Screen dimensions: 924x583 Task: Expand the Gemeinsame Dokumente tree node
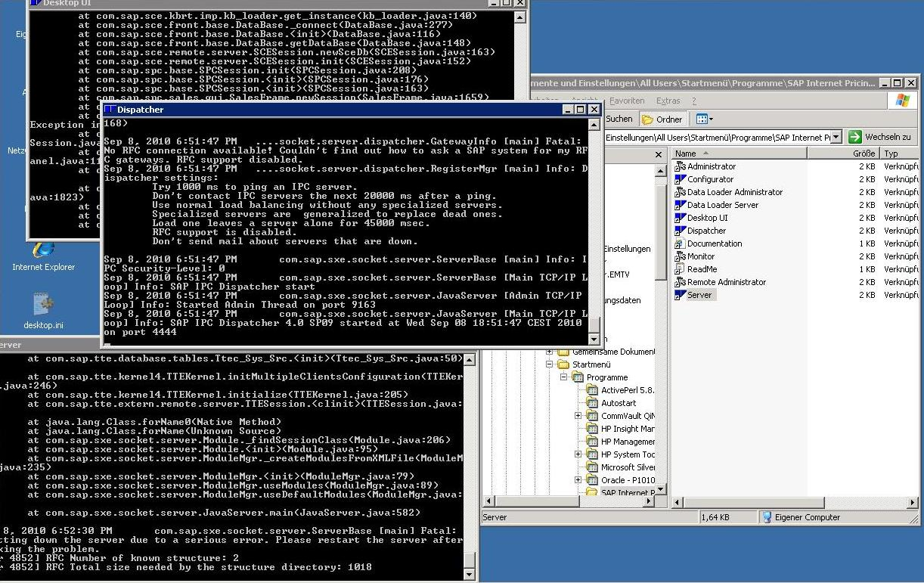coord(550,352)
